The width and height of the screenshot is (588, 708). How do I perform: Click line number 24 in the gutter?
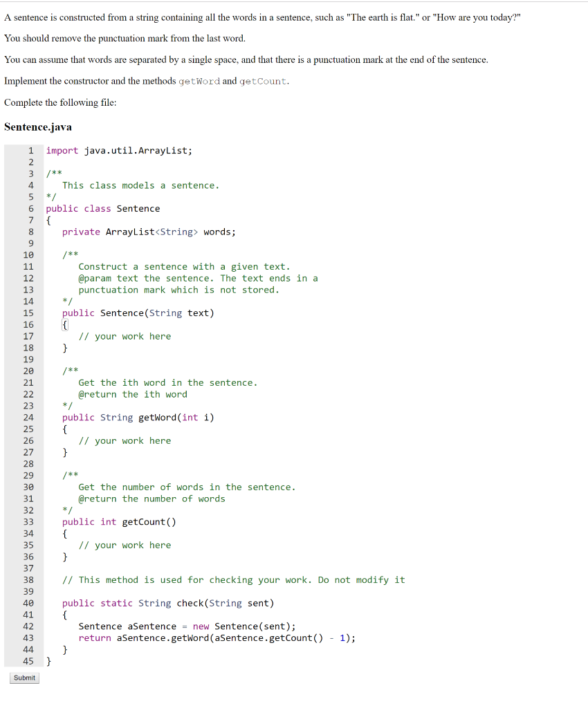(28, 417)
